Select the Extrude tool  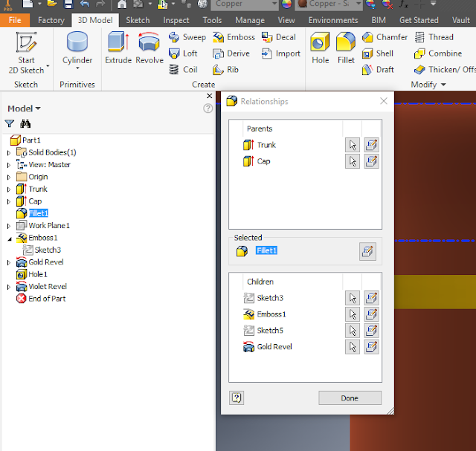[118, 48]
